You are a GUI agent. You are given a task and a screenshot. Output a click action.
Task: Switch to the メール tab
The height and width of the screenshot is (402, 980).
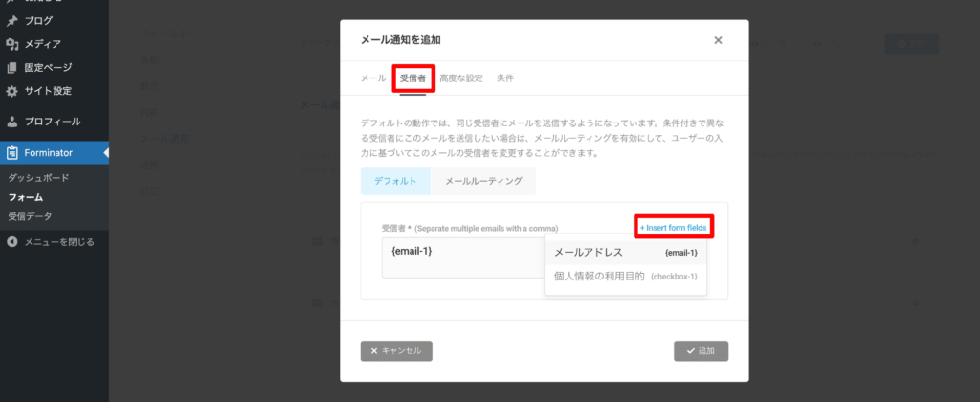tap(372, 78)
